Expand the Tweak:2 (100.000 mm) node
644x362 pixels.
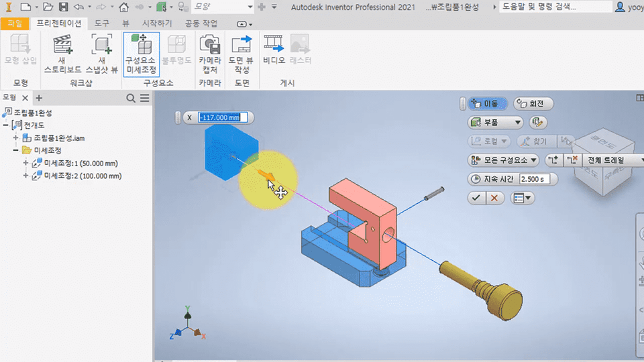(x=25, y=176)
